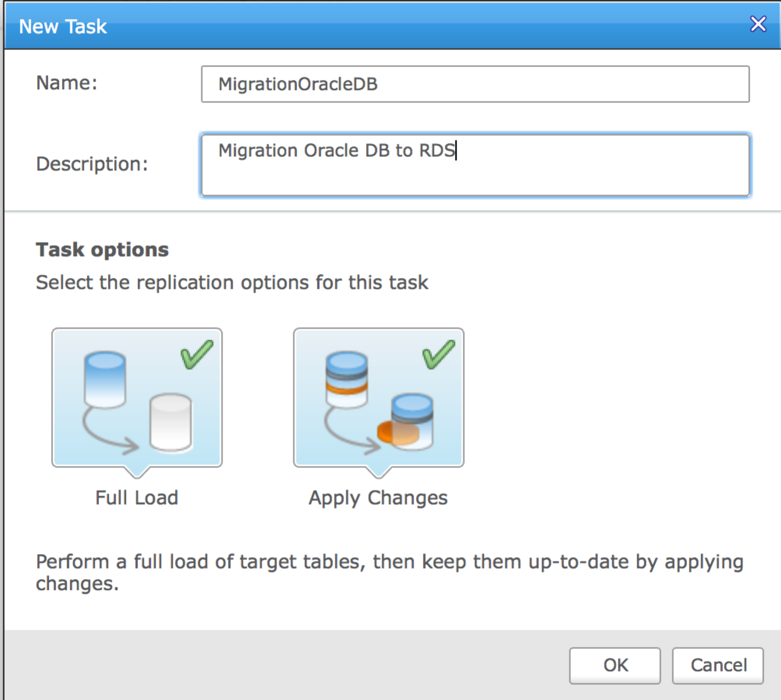The image size is (781, 700).
Task: Focus the Name field containing MigrationOracleDB
Action: 475,84
